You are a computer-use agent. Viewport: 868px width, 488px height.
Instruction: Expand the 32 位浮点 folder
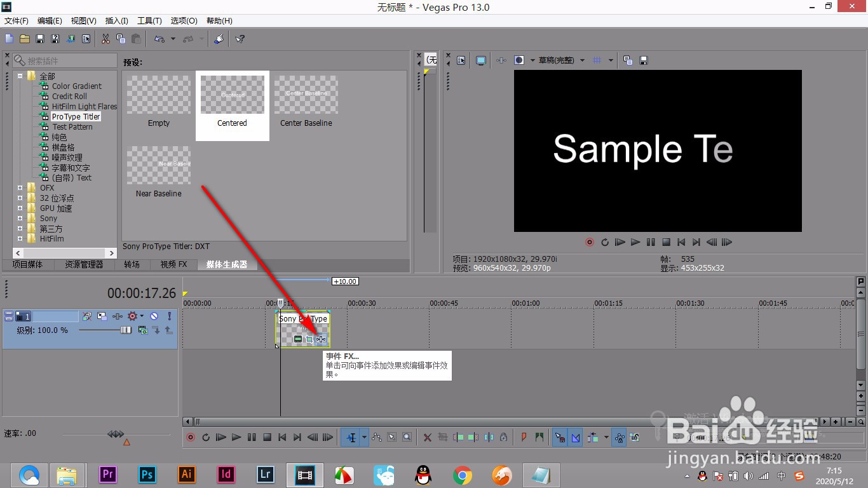point(20,198)
